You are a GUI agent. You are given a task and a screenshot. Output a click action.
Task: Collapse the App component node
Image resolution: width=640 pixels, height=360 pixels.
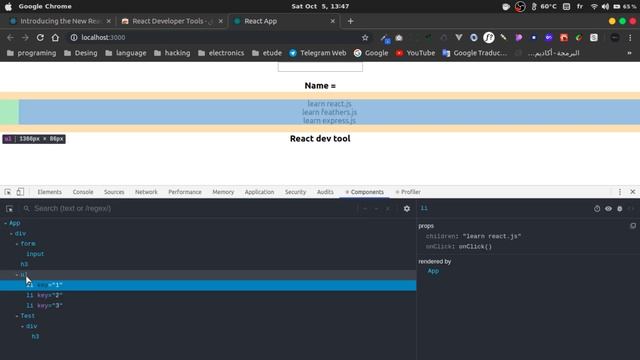point(6,223)
